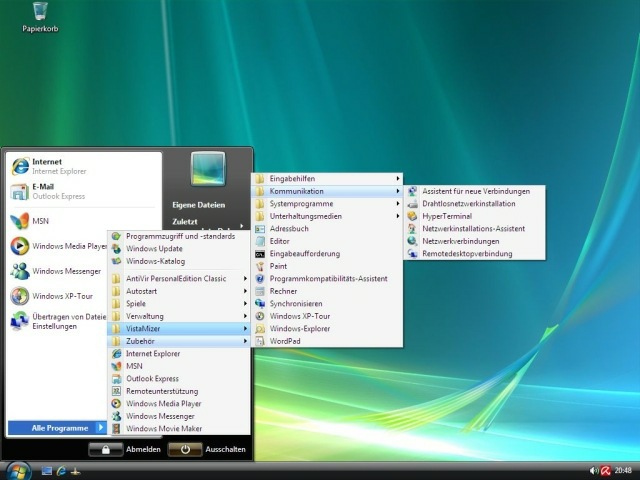Open Windows XP-Tour in the left pane
This screenshot has height=480, width=640.
(57, 296)
